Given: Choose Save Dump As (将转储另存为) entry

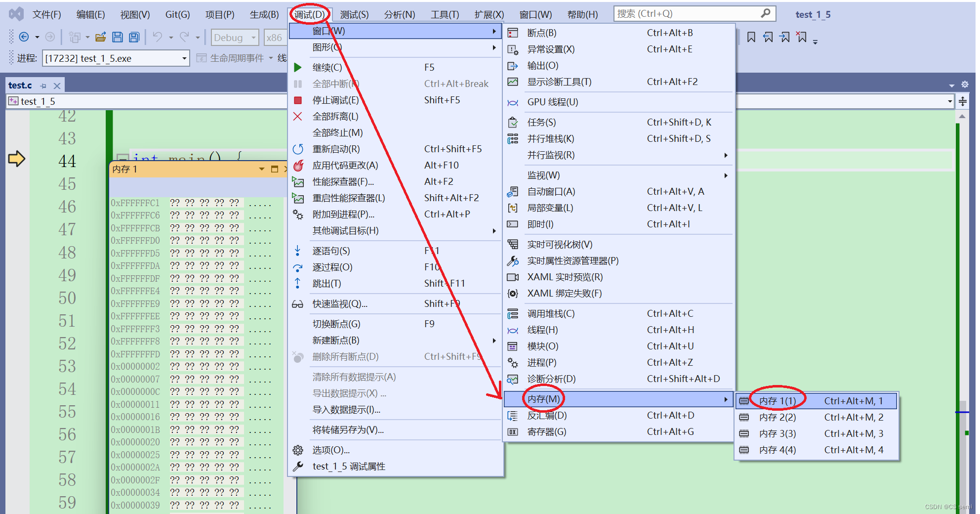Looking at the screenshot, I should (396, 430).
